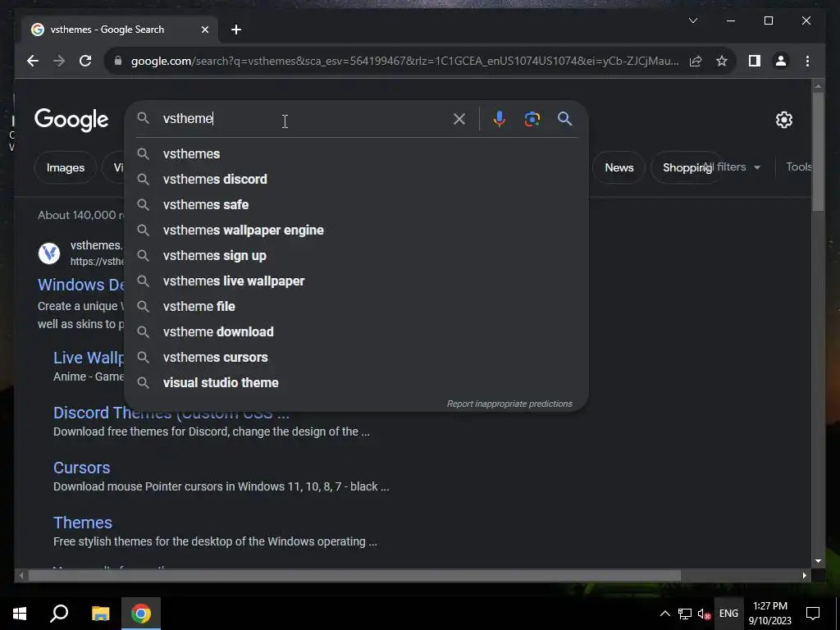The height and width of the screenshot is (630, 840).
Task: Start voice search with microphone icon
Action: (x=500, y=119)
